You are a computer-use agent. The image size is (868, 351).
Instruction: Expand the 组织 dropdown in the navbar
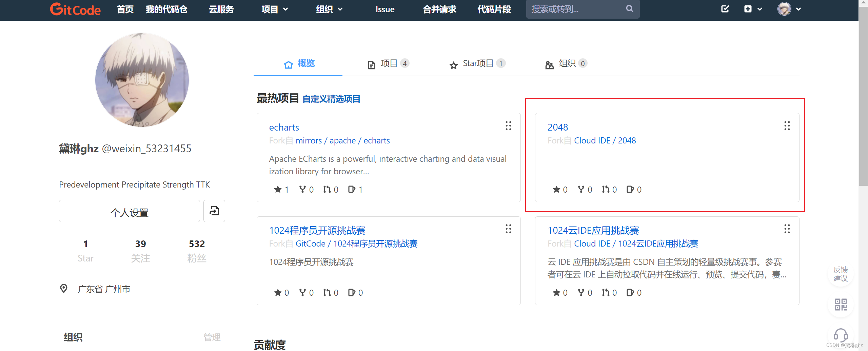329,9
